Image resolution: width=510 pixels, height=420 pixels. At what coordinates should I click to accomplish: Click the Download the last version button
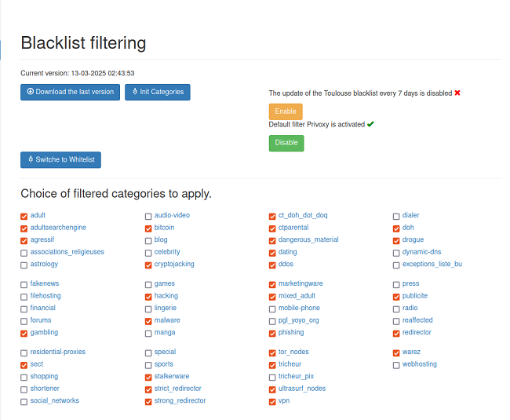coord(71,92)
